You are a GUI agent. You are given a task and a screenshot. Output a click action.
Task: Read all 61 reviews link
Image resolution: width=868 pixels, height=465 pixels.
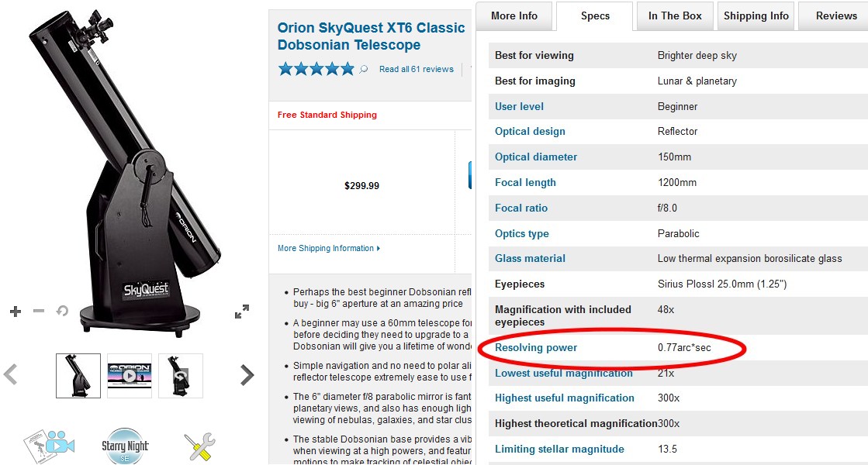(x=417, y=70)
